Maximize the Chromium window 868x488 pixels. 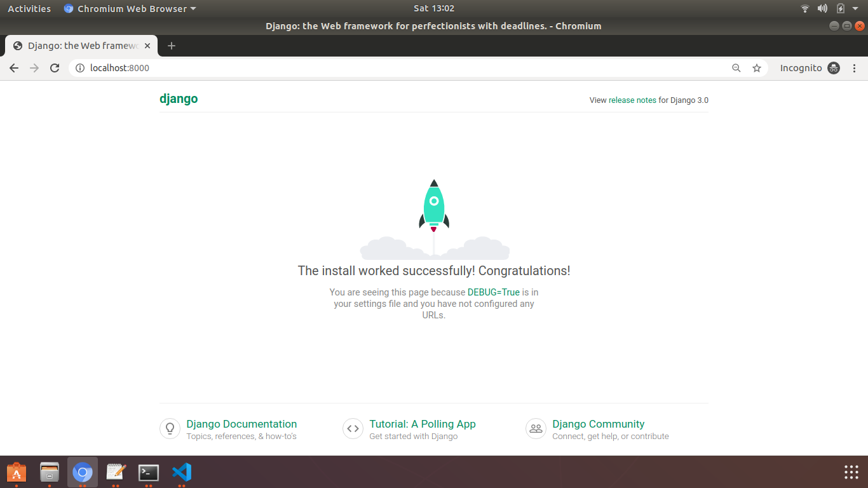click(x=847, y=26)
